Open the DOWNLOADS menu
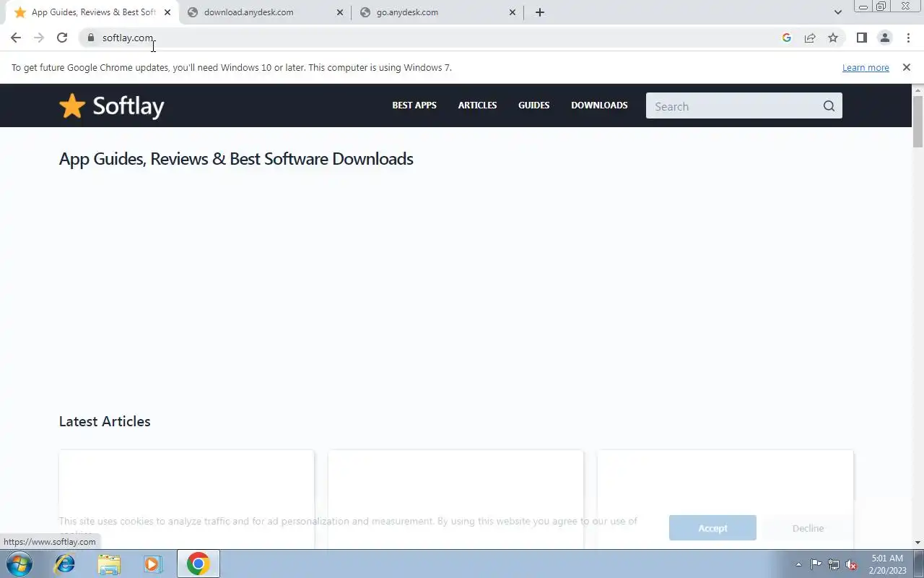This screenshot has width=924, height=578. [599, 105]
